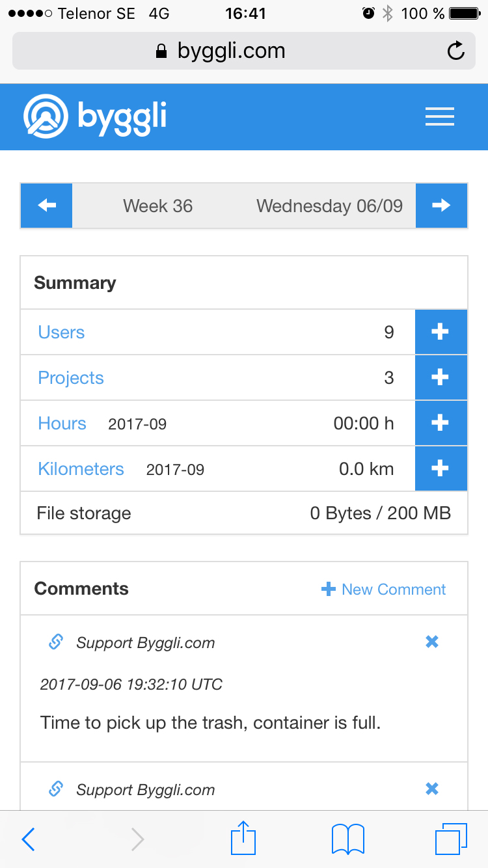Open the hamburger navigation menu
488x868 pixels.
click(x=439, y=117)
